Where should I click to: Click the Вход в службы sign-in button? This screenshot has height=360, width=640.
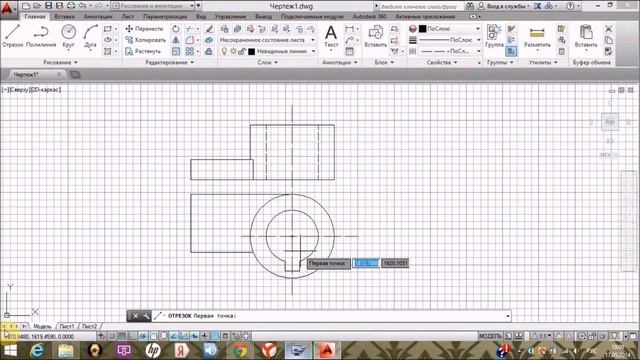[503, 6]
